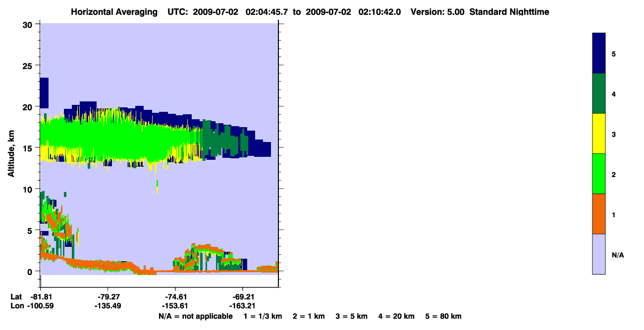Click the dark blue level 5 colorbar segment
This screenshot has width=644, height=330.
[599, 53]
